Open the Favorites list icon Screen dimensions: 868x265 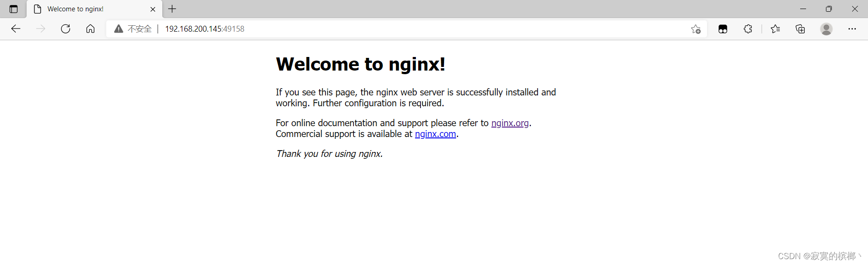(x=775, y=29)
